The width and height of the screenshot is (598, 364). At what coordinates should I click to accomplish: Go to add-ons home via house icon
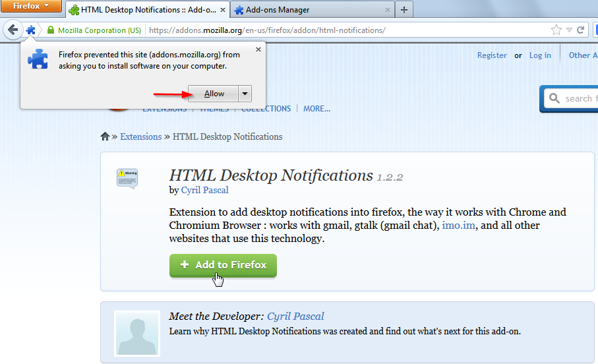(105, 136)
